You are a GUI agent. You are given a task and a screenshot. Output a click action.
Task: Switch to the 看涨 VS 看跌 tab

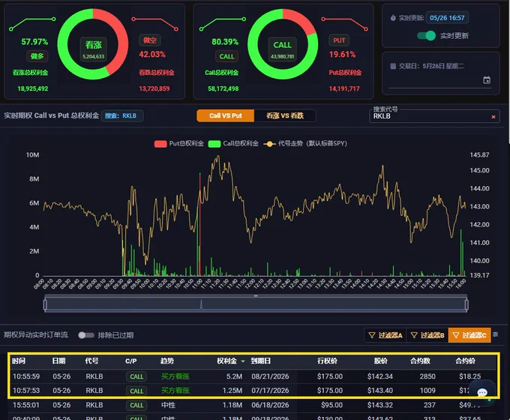[285, 115]
